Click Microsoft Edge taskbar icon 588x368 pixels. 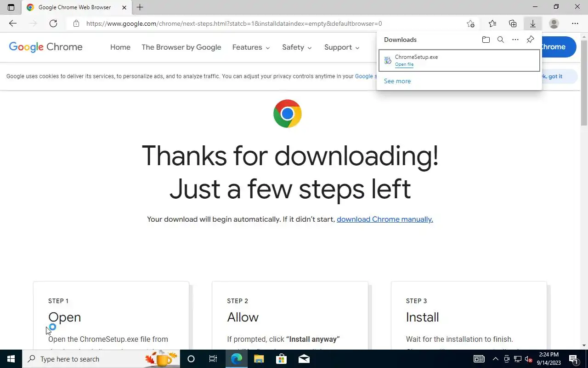[237, 359]
